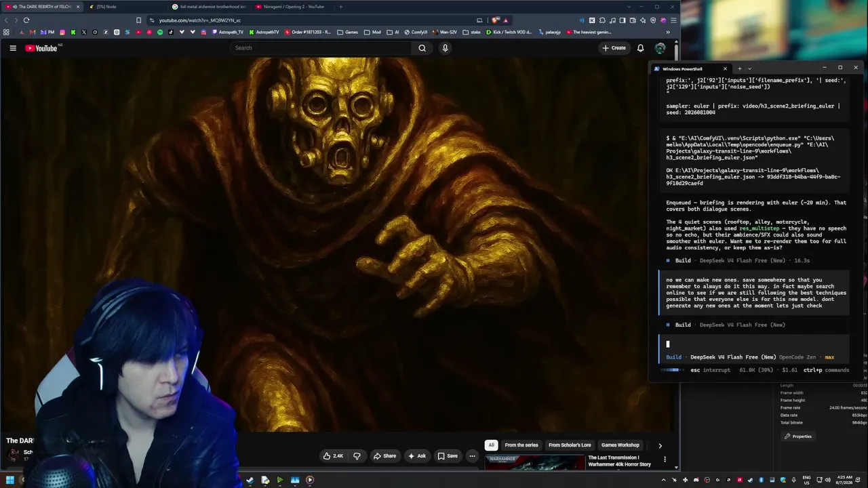Screen dimensions: 868x488
Task: Save the video to a playlist
Action: tap(448, 456)
